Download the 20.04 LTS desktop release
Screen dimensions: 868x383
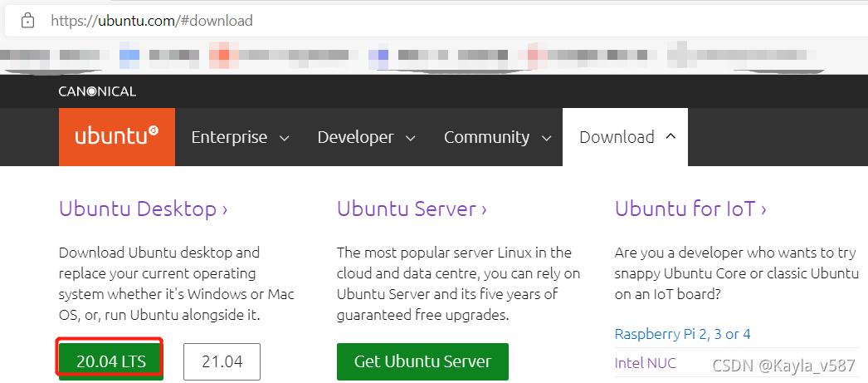110,361
